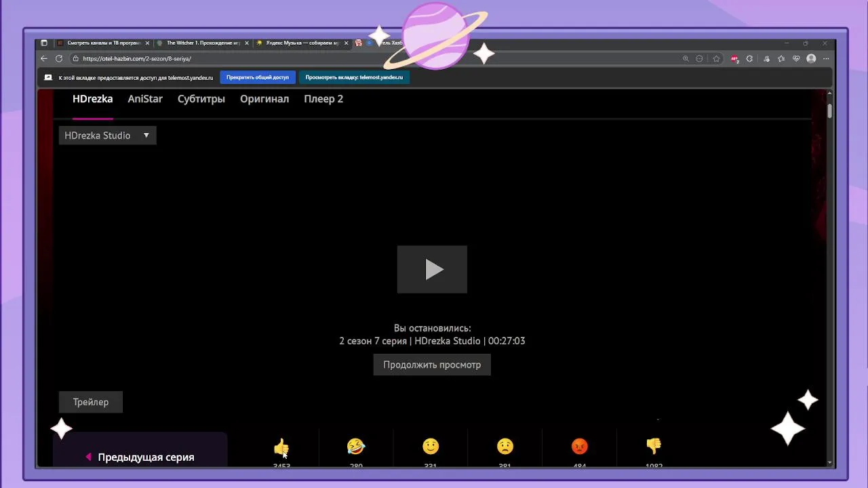Click the angry red emoji reaction
This screenshot has width=868, height=488.
point(580,446)
